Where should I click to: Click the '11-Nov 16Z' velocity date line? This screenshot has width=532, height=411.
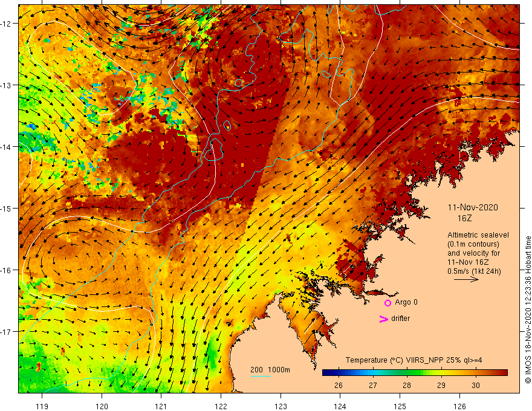468,262
